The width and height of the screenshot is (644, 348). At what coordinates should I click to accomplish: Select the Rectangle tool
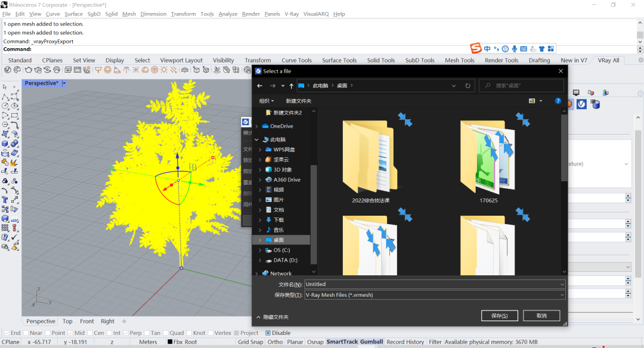tap(14, 114)
